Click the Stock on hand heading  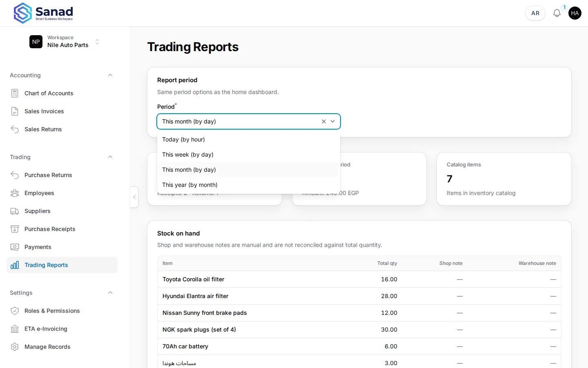178,233
